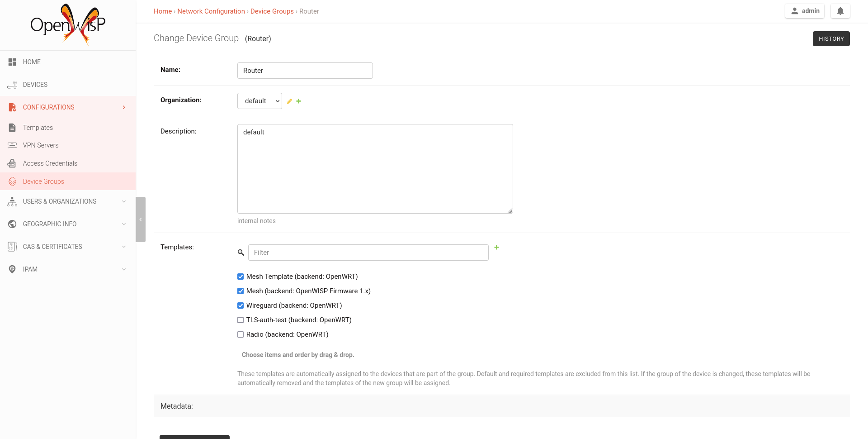Click the VPN Servers icon
The width and height of the screenshot is (868, 439).
pos(12,145)
